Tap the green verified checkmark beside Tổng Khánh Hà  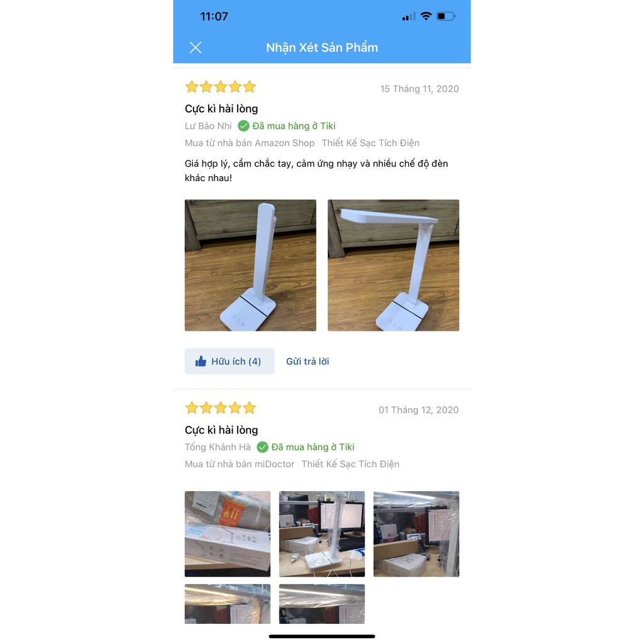(x=262, y=447)
